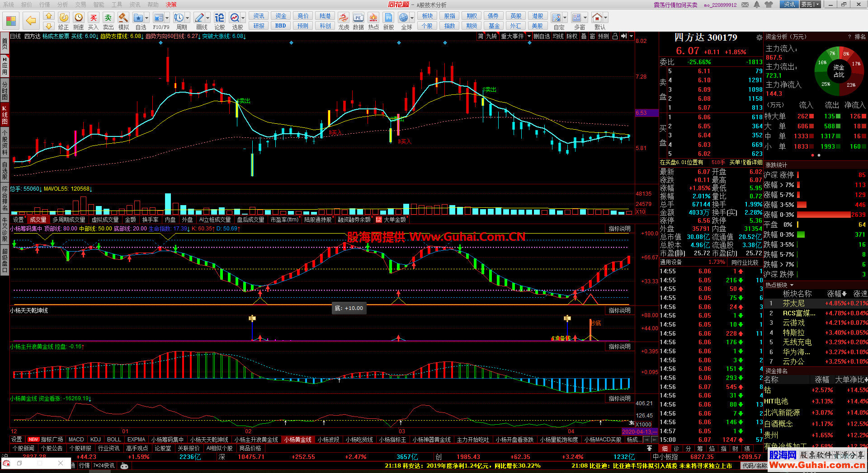Toggle 均线 moving average lines
This screenshot has width=868, height=473.
click(x=558, y=36)
